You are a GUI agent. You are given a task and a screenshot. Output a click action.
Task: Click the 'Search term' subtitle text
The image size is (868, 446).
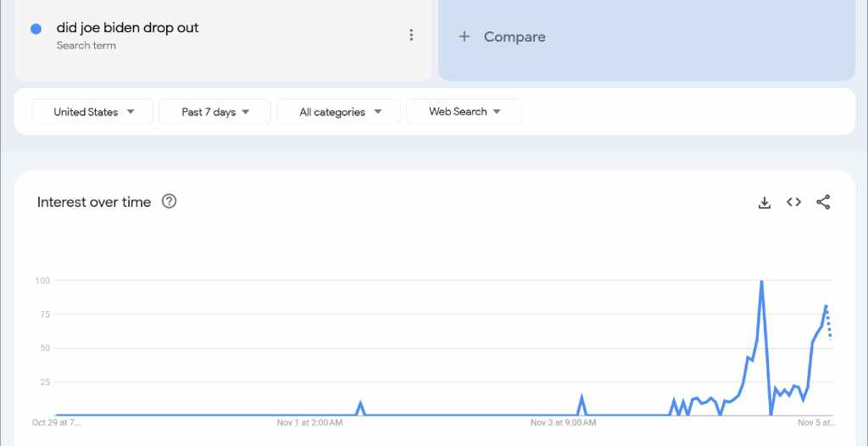click(x=86, y=46)
